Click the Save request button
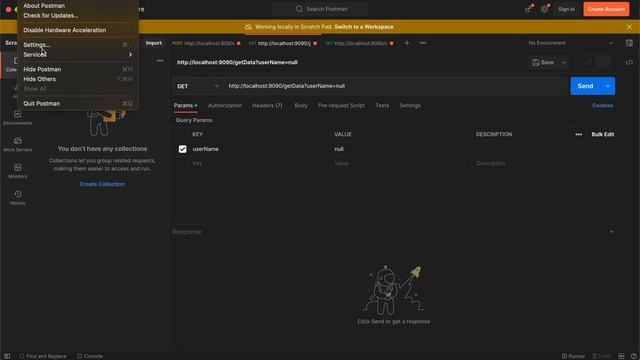640x360 pixels. [543, 62]
